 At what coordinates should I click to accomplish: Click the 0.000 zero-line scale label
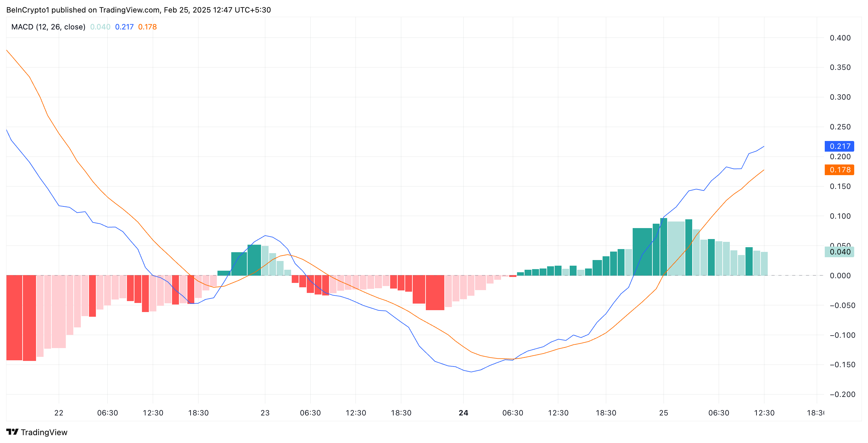point(840,276)
